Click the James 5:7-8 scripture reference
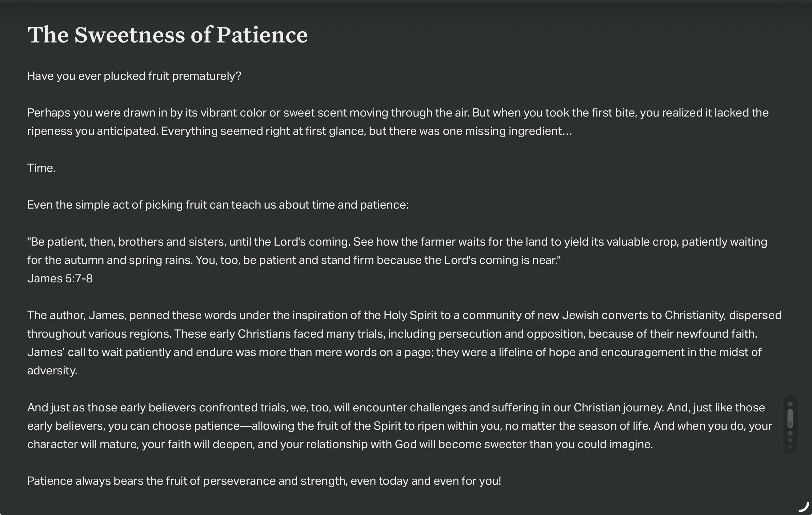812x515 pixels. point(60,279)
